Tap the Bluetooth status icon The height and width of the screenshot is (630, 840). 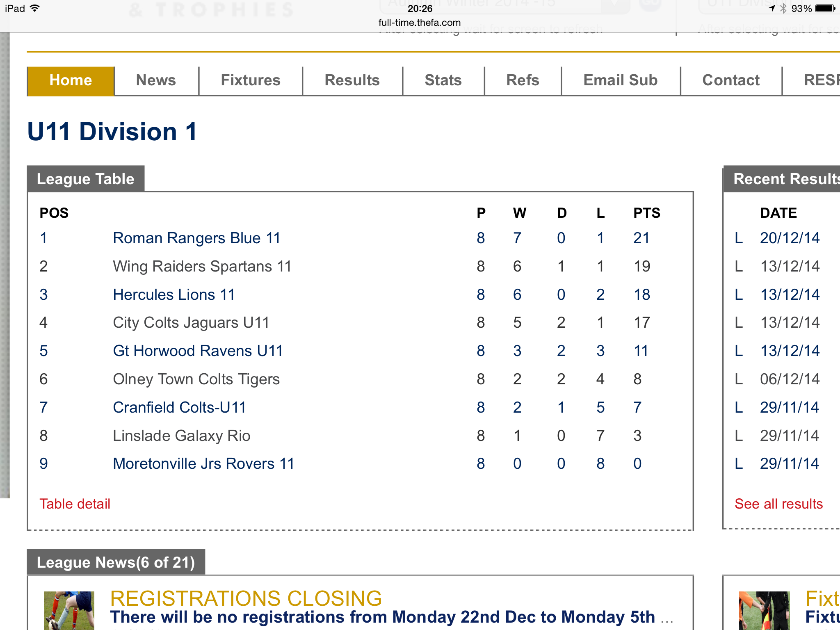(783, 9)
